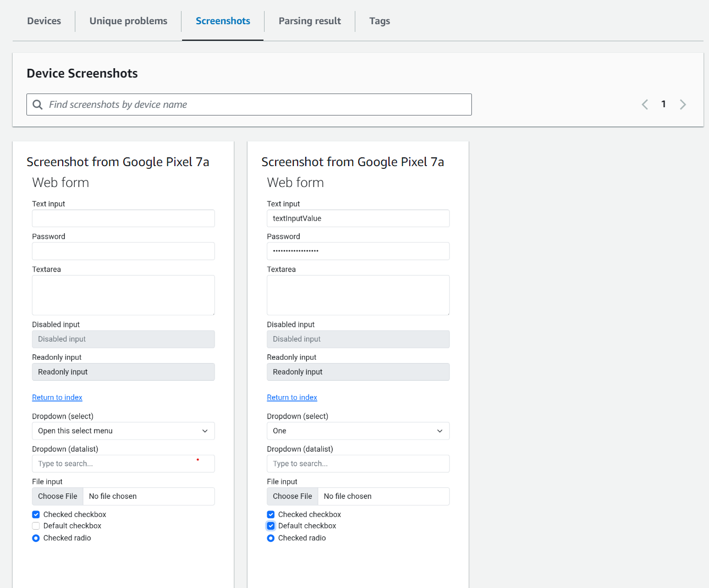Toggle Default checkbox in left screenshot

[36, 526]
